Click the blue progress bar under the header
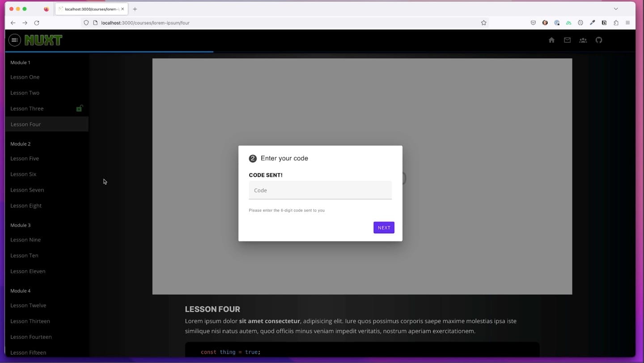Viewport: 644px width, 363px height. 107,52
